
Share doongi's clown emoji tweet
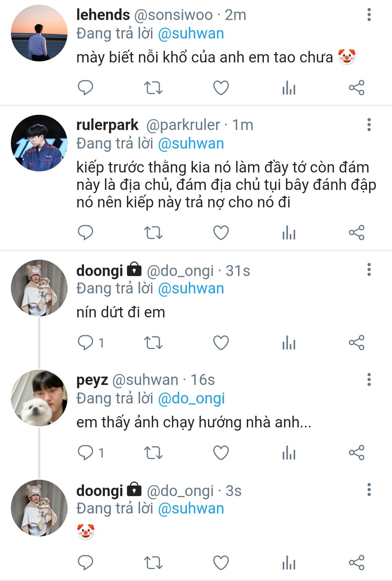click(356, 563)
